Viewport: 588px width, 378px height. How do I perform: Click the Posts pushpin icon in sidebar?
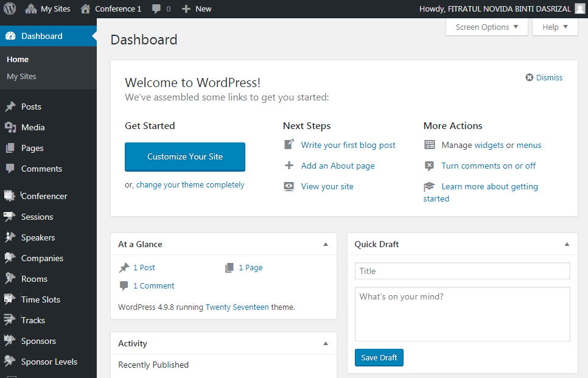(10, 107)
